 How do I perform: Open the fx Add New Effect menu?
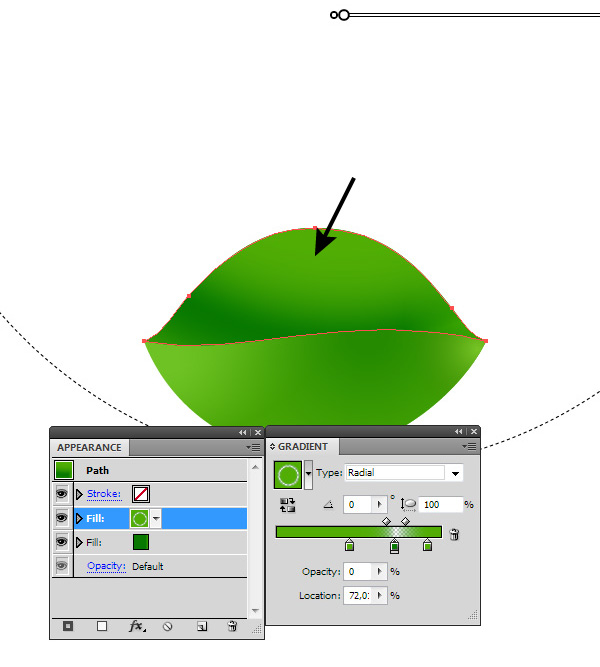tap(137, 627)
